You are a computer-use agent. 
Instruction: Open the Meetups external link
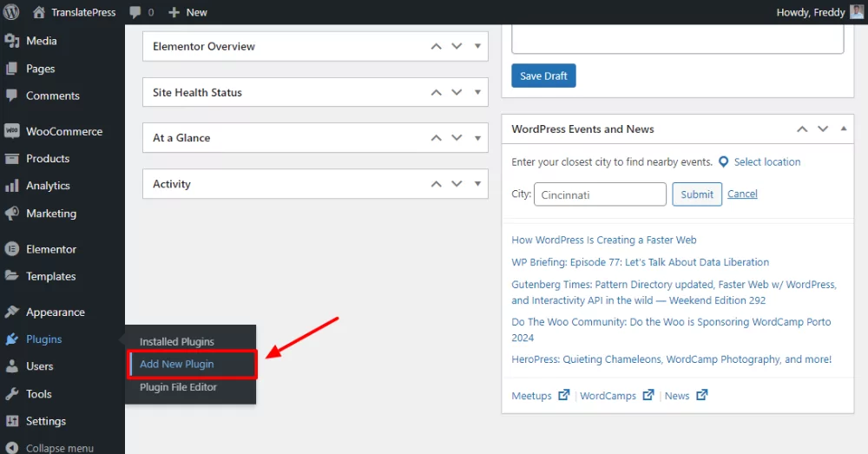point(540,395)
